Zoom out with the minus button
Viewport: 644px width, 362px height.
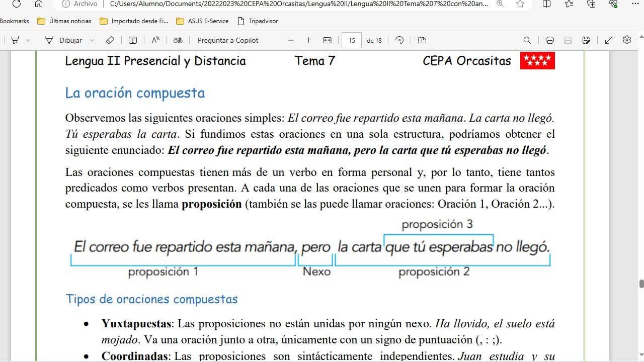point(291,40)
